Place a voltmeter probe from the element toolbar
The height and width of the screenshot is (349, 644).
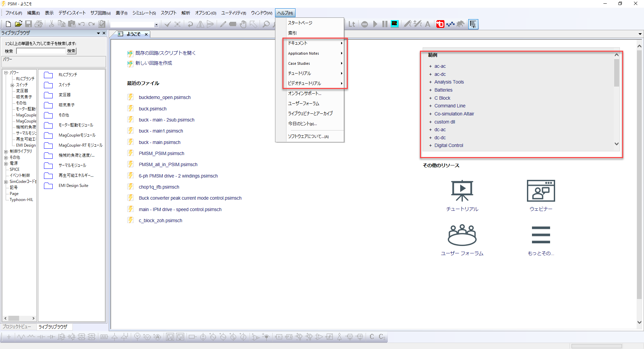tap(137, 337)
